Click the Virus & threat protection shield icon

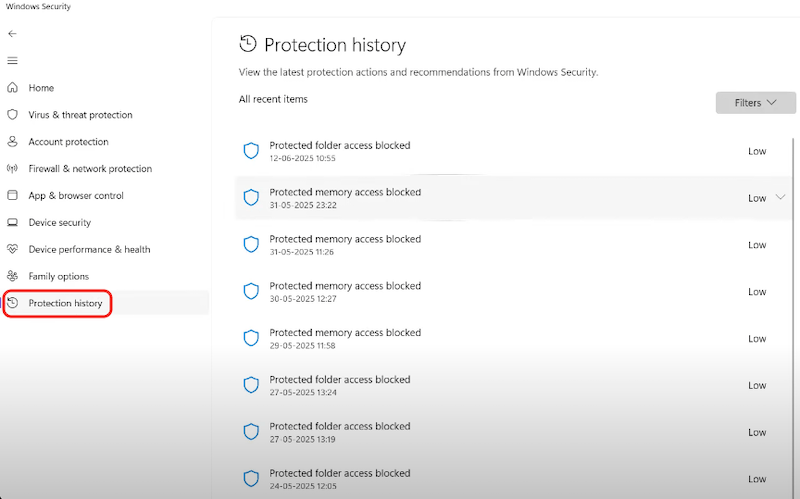12,115
